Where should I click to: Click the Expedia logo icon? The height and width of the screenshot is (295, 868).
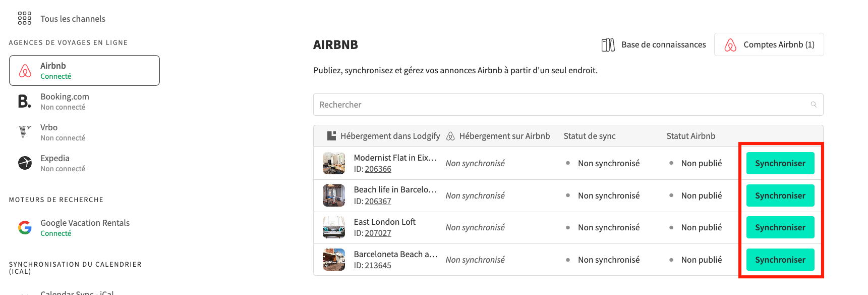point(25,163)
